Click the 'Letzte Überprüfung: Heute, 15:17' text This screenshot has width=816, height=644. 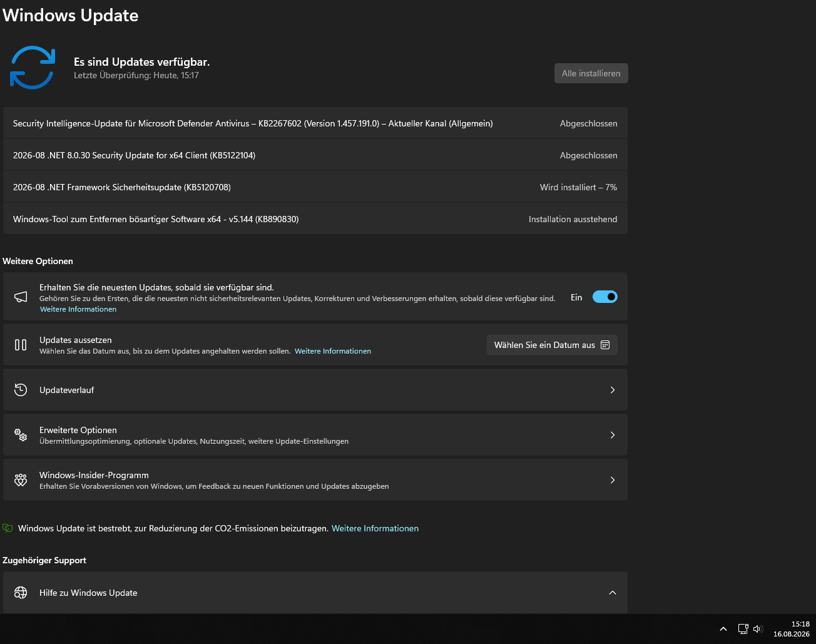(136, 75)
